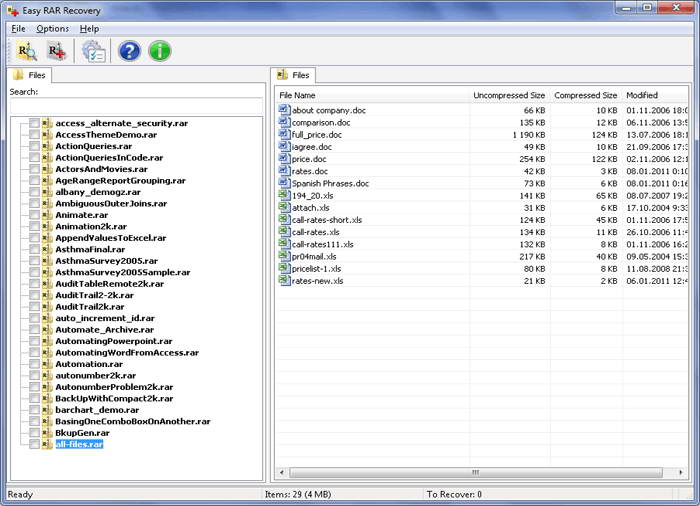Click the horizontal scrollbar thumb in file list
This screenshot has width=700, height=506.
(476, 472)
